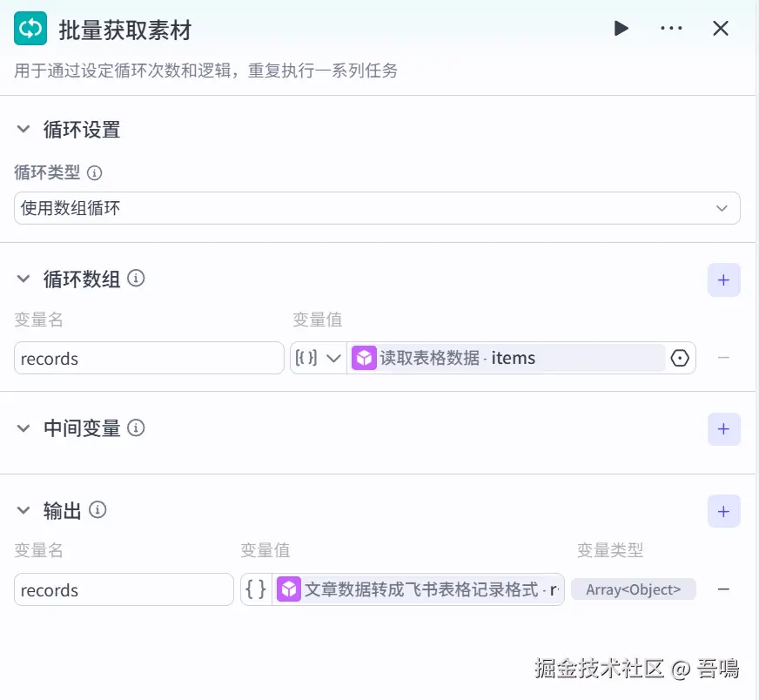Collapse the 中间变量 section
Viewport: 759px width, 700px height.
[x=24, y=428]
